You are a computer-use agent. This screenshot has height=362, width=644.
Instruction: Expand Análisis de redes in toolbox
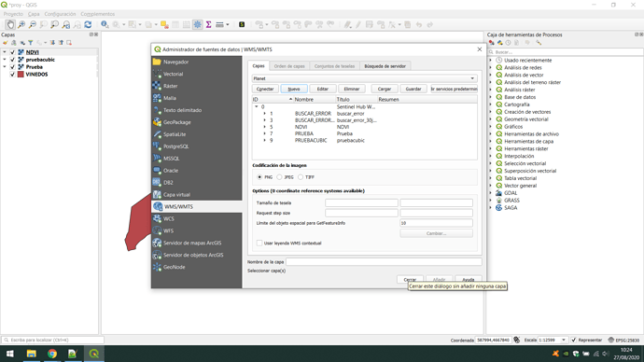tap(490, 68)
